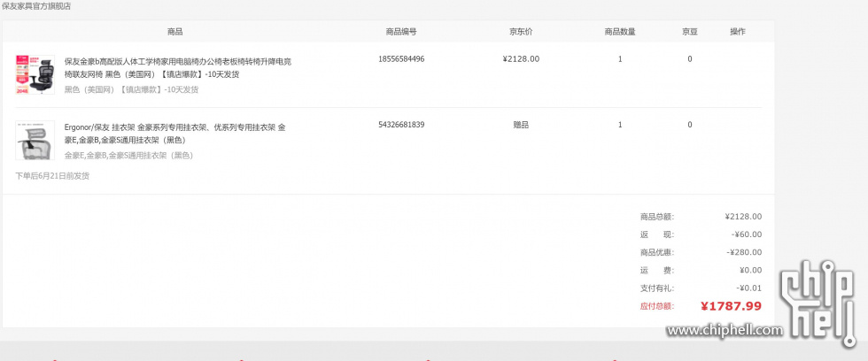The width and height of the screenshot is (868, 361).
Task: Select the 支付有礼 label
Action: [x=657, y=288]
